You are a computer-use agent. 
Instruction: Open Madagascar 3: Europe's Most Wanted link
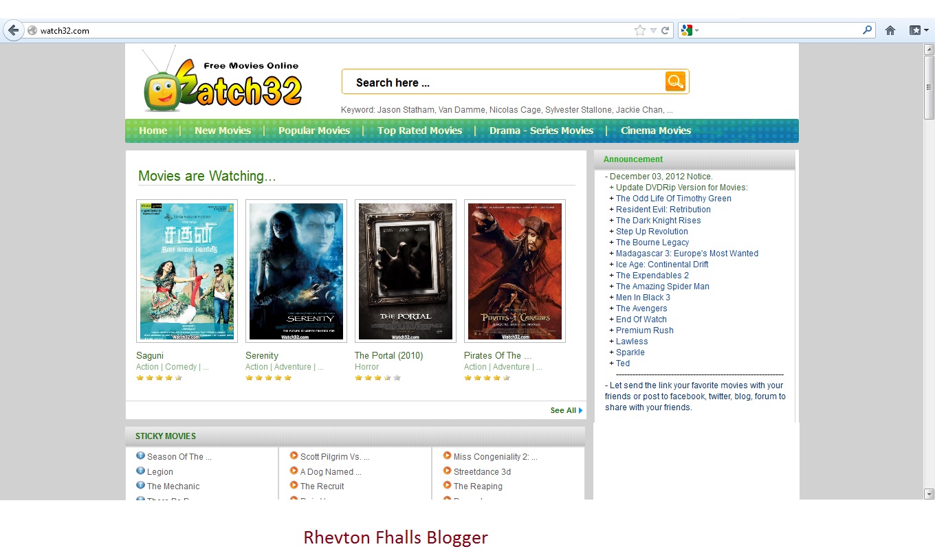687,254
